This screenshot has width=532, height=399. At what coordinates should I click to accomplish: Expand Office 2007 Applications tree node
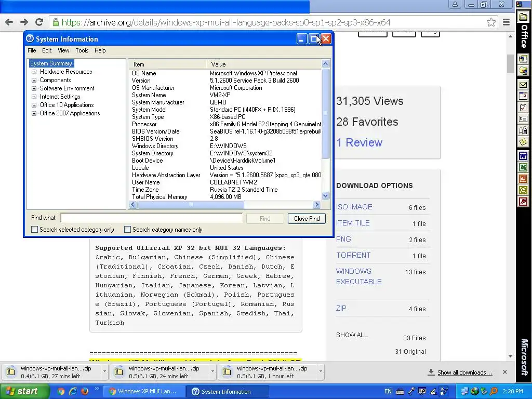[34, 114]
